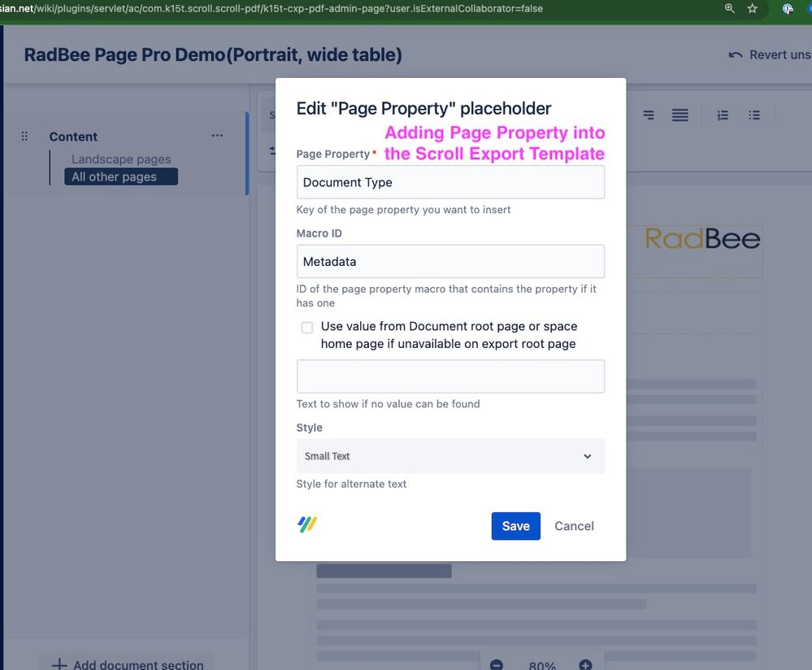
Task: Insert numbered list from toolbar
Action: pos(723,115)
